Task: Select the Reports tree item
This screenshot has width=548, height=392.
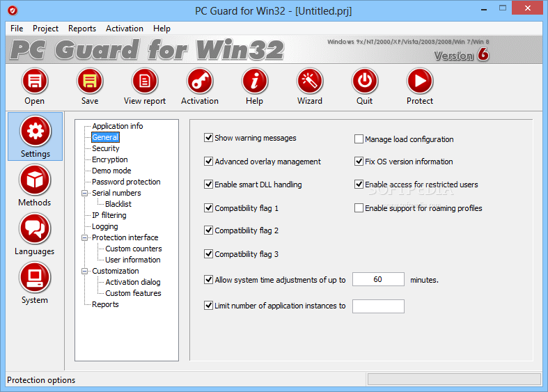Action: point(105,305)
